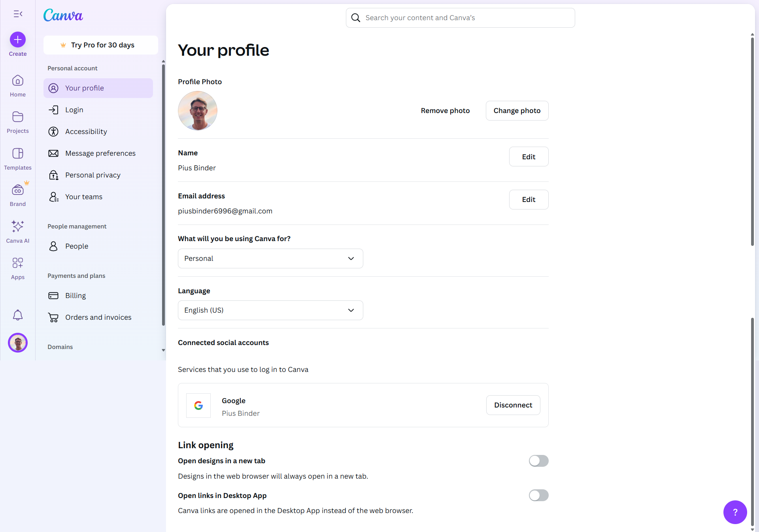Go to Accessibility settings
The width and height of the screenshot is (759, 532).
pyautogui.click(x=86, y=132)
